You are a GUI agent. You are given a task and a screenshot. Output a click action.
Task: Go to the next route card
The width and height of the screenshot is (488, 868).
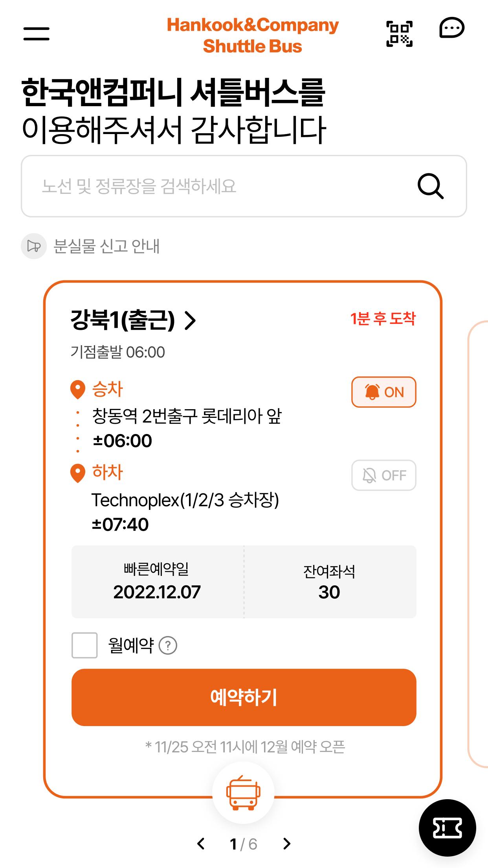coord(287,844)
